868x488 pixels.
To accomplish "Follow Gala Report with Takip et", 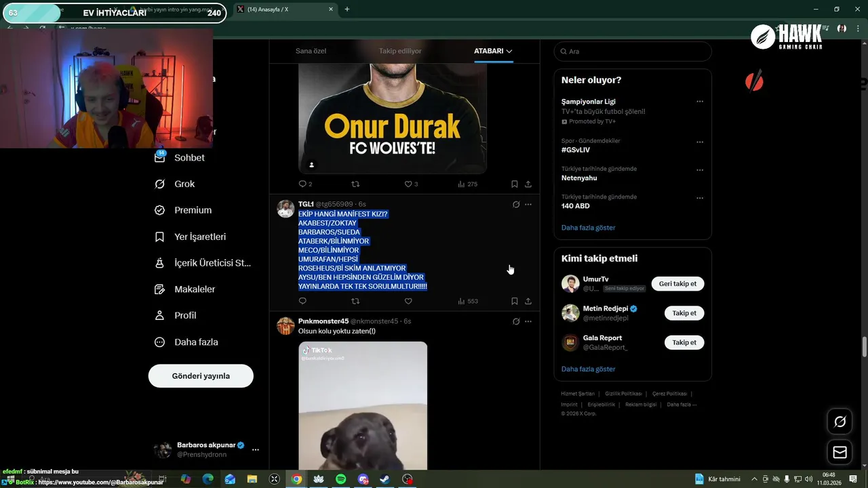I will click(x=684, y=342).
